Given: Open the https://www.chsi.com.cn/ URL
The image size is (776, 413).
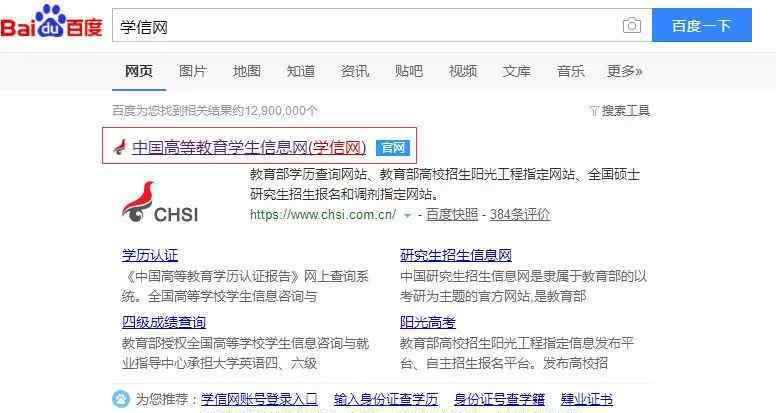Looking at the screenshot, I should (323, 215).
